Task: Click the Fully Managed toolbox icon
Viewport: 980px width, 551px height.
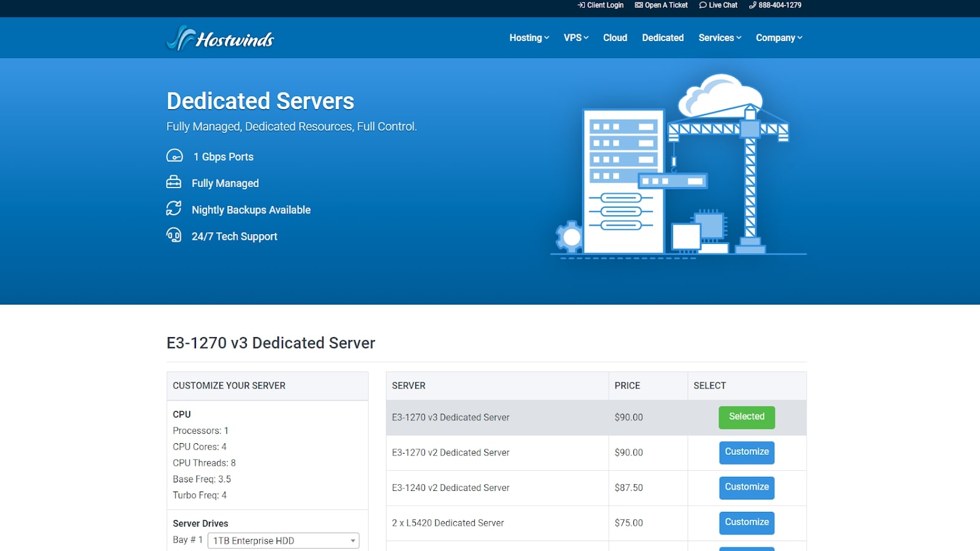Action: [x=174, y=182]
